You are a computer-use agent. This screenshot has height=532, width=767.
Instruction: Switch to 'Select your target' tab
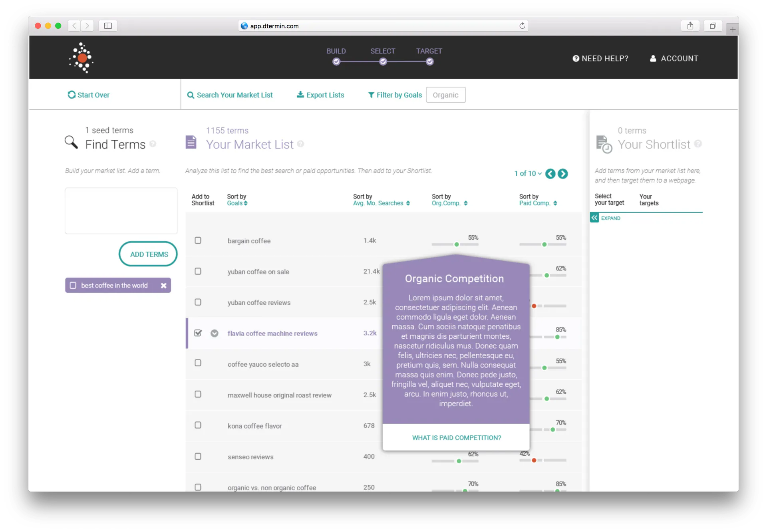609,200
